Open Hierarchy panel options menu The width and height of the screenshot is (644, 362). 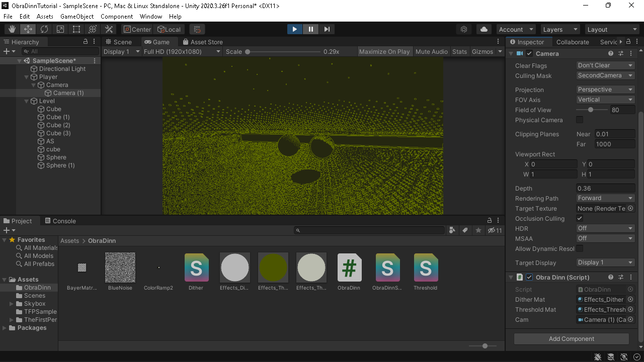pos(95,42)
